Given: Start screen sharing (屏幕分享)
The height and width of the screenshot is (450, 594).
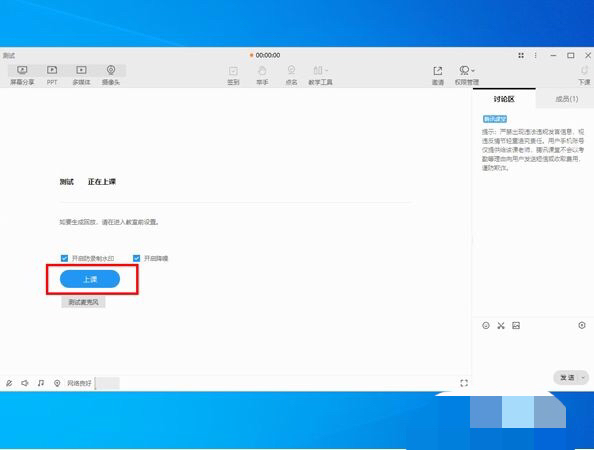Looking at the screenshot, I should 22,75.
